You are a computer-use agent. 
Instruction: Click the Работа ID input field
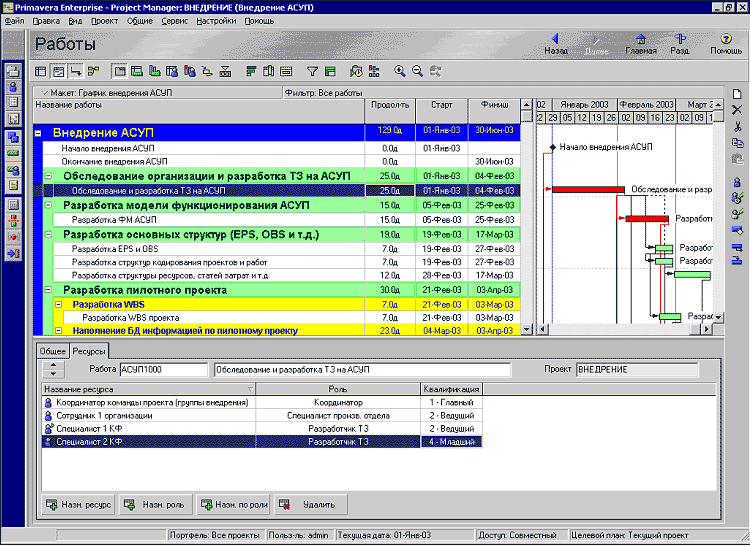[164, 369]
